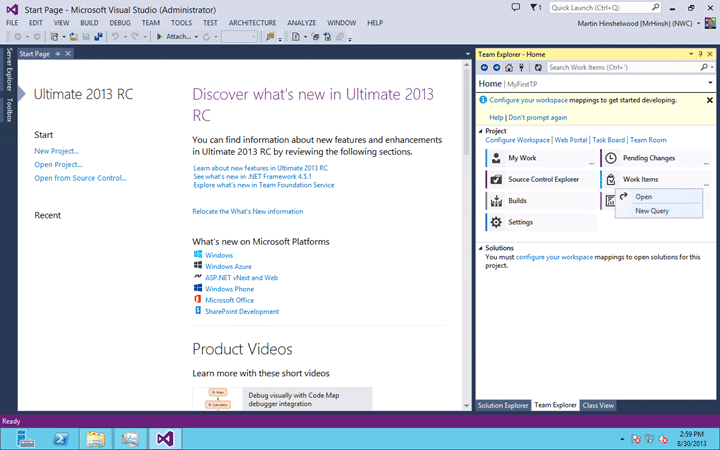Collapse the Solutions section triangle
This screenshot has height=450, width=720.
pos(481,248)
